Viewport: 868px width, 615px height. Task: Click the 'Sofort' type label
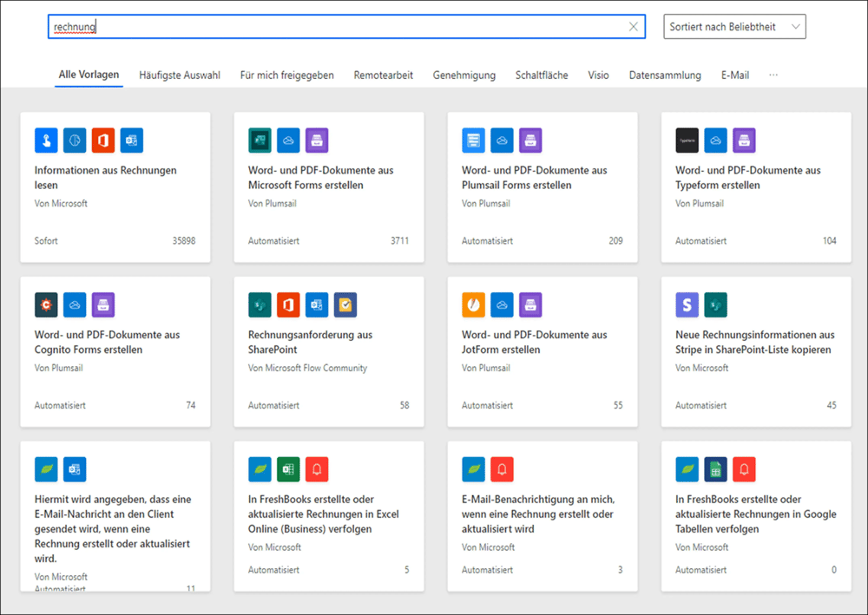tap(46, 240)
